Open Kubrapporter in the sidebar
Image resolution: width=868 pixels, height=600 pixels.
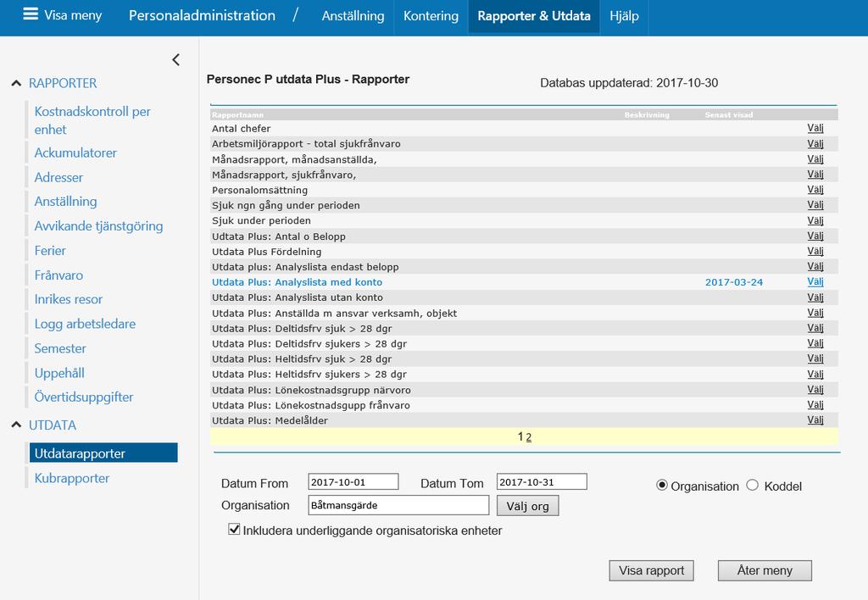[x=71, y=478]
